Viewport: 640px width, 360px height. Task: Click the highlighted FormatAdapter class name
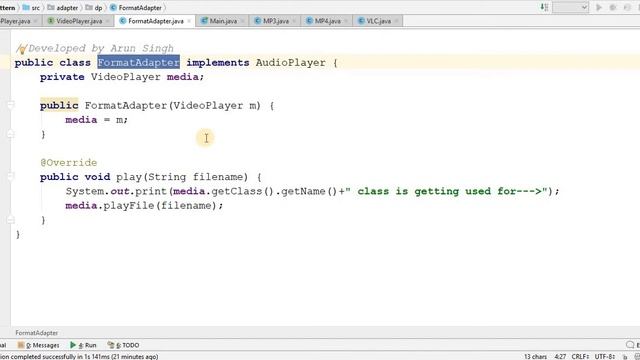(x=138, y=62)
